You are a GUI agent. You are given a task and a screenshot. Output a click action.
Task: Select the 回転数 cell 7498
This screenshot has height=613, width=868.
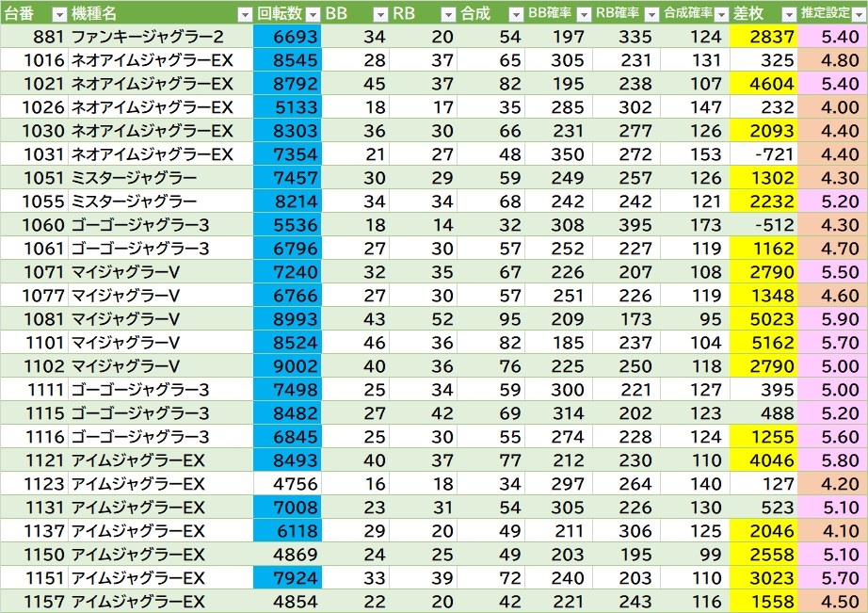point(287,389)
